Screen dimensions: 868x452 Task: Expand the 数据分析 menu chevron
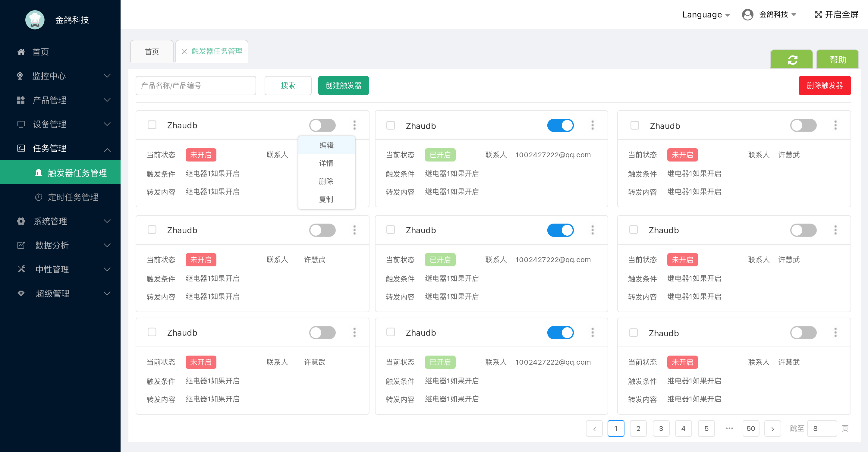107,245
